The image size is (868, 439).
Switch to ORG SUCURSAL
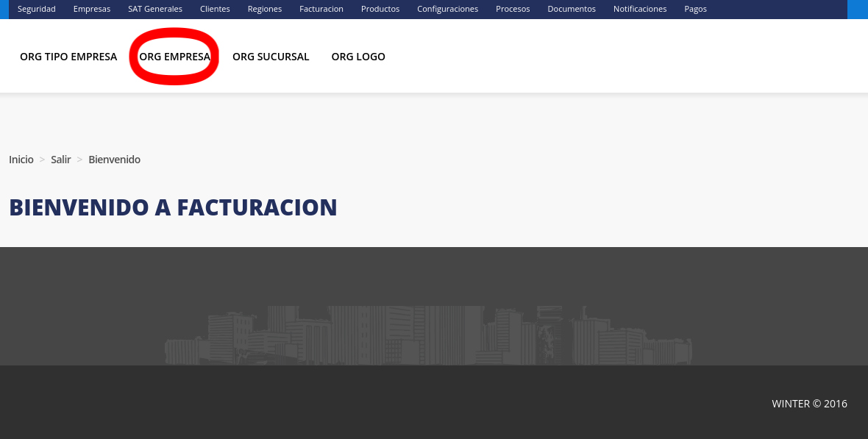271,57
